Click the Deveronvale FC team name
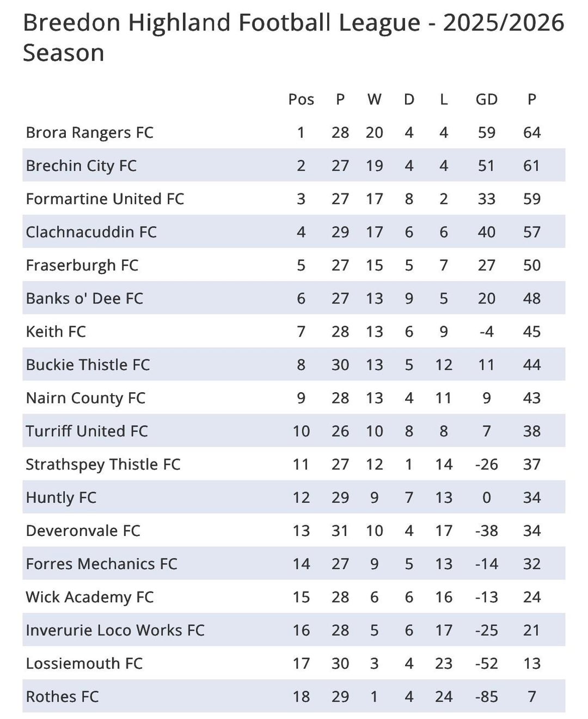 coord(83,532)
